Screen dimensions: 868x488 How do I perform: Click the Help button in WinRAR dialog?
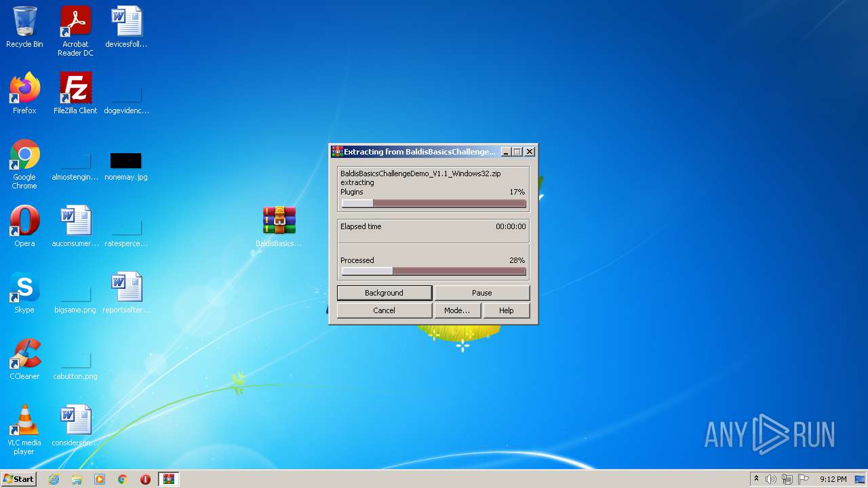tap(507, 310)
